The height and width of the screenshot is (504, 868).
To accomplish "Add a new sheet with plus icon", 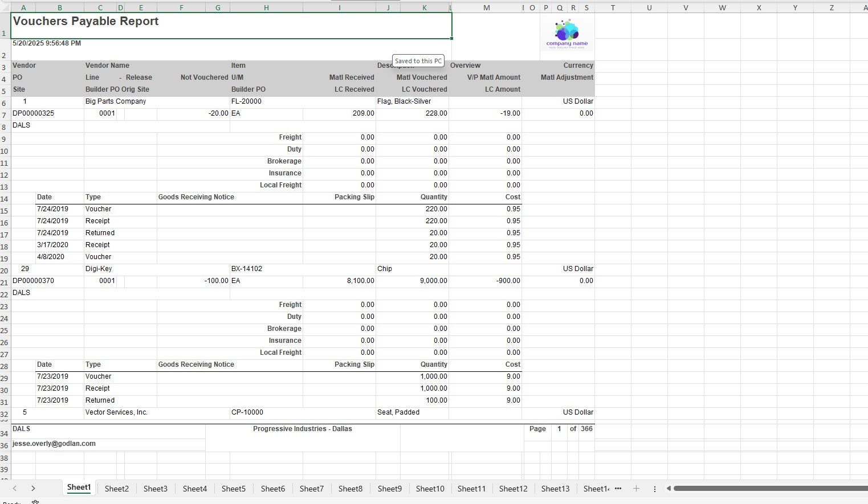I will (636, 489).
